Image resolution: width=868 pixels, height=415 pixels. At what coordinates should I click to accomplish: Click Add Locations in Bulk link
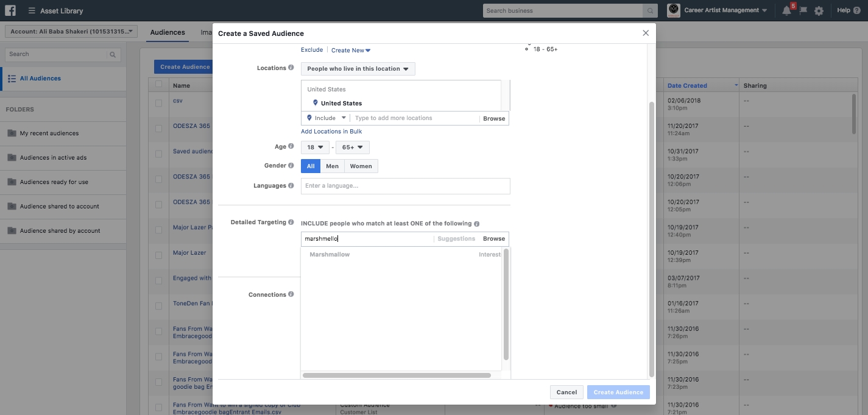(331, 132)
